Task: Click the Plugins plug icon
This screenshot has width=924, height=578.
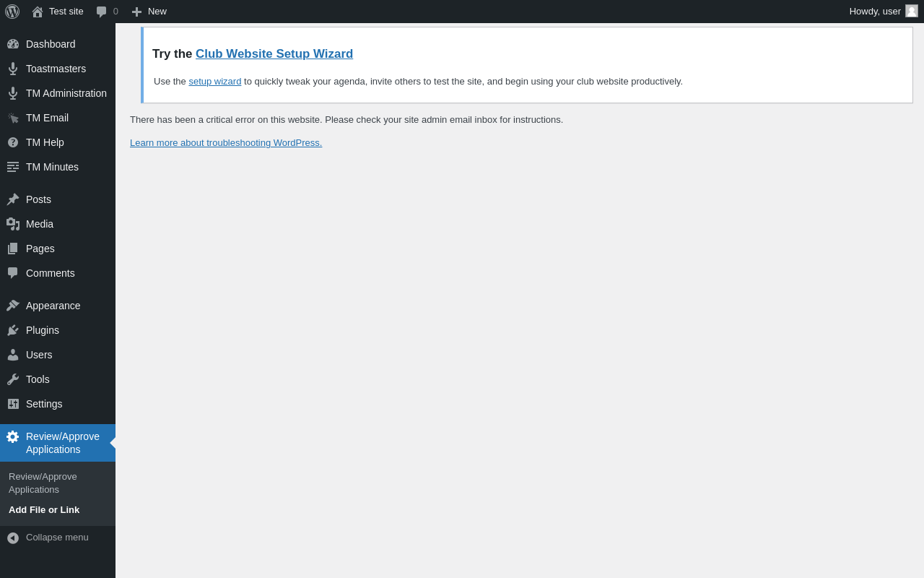Action: pos(13,330)
